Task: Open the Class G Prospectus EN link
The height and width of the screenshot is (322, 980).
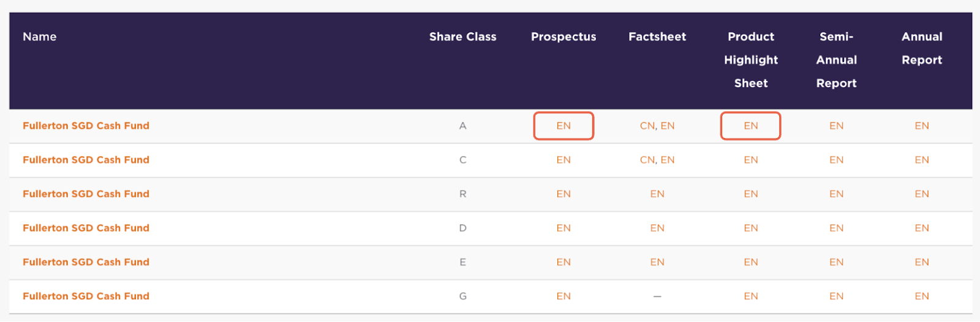Action: (563, 296)
